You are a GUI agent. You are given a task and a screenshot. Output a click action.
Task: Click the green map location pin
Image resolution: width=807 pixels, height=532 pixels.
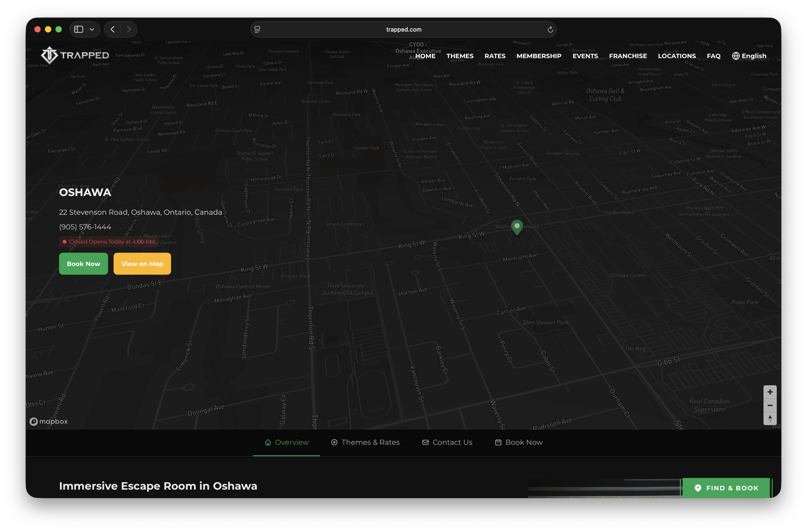click(x=517, y=227)
